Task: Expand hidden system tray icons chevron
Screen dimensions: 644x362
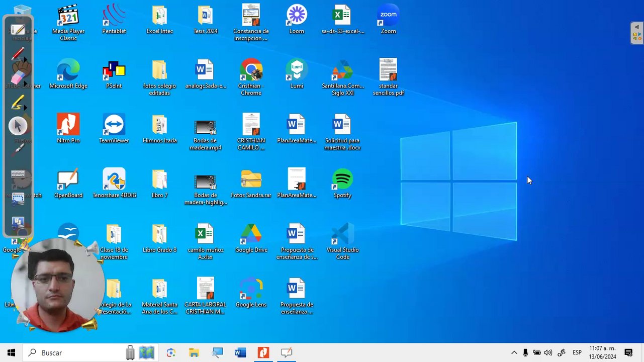Action: click(514, 353)
